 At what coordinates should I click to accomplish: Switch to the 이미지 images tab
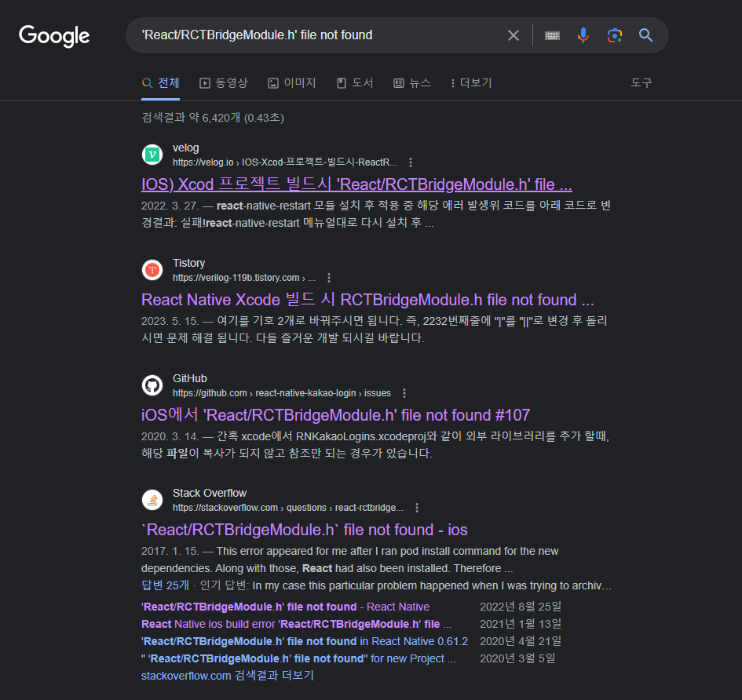pos(291,83)
